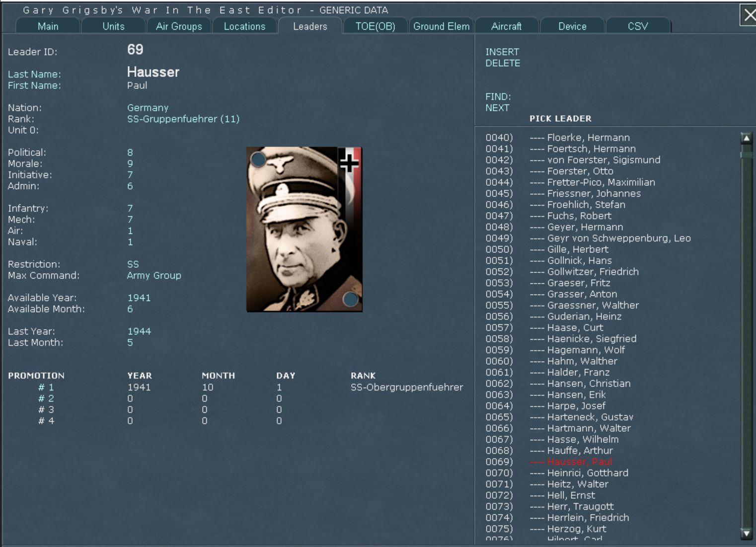Click the scroll up arrow in leader list
The width and height of the screenshot is (756, 547).
pyautogui.click(x=746, y=138)
